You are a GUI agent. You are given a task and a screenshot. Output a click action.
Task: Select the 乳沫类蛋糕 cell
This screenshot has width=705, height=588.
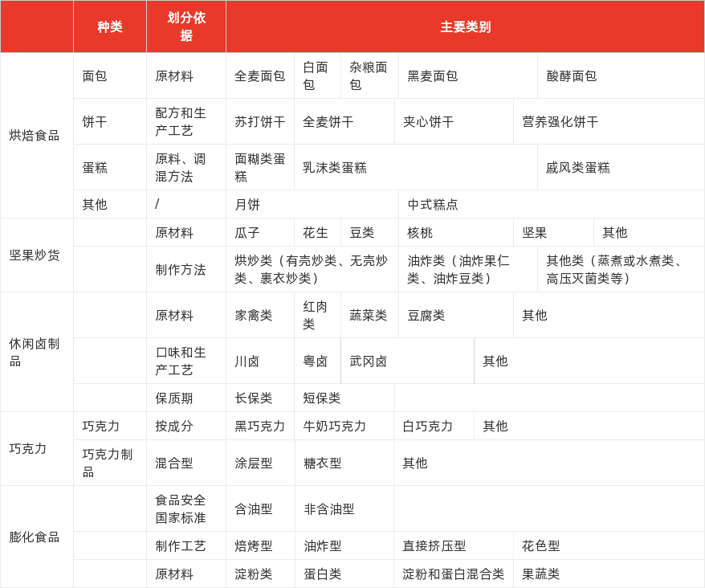pyautogui.click(x=416, y=167)
